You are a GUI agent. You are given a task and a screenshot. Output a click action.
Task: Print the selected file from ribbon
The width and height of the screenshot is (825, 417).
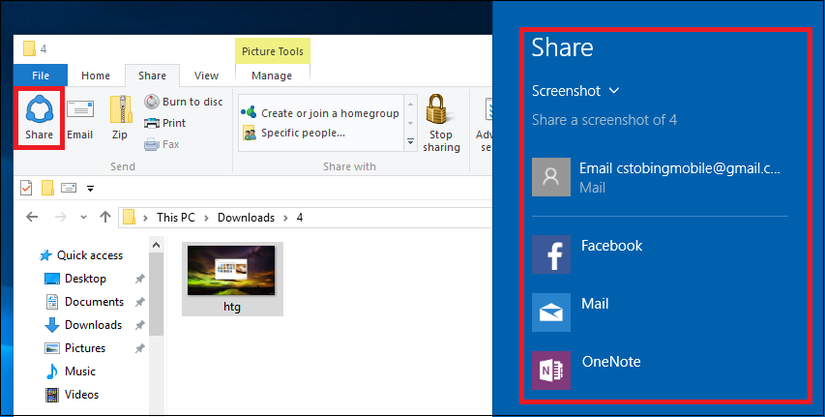[165, 123]
